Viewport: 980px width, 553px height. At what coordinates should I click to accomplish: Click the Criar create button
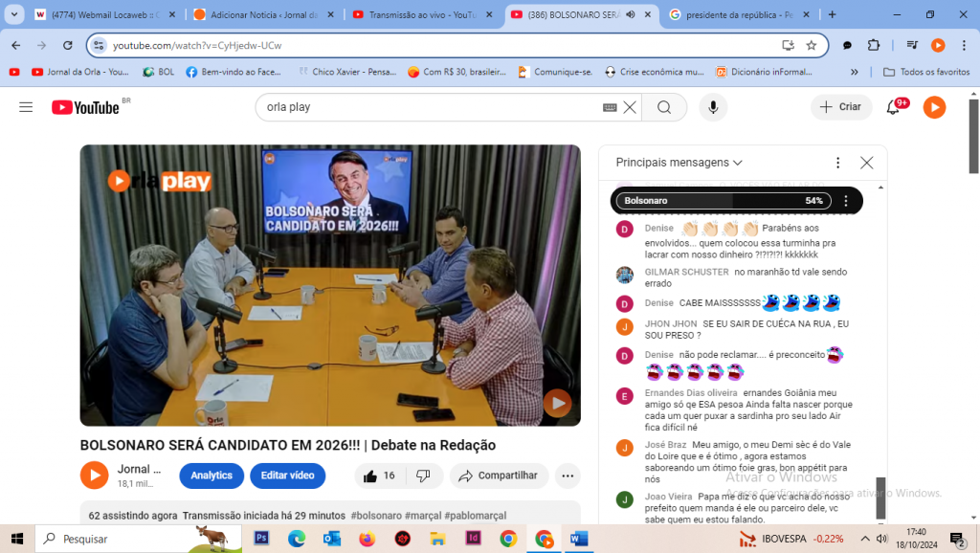pyautogui.click(x=840, y=107)
